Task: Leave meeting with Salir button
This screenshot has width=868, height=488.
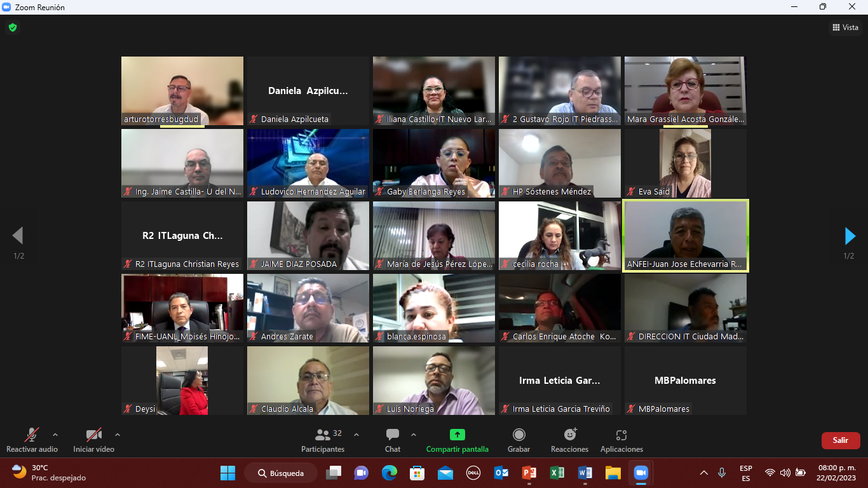Action: [841, 440]
